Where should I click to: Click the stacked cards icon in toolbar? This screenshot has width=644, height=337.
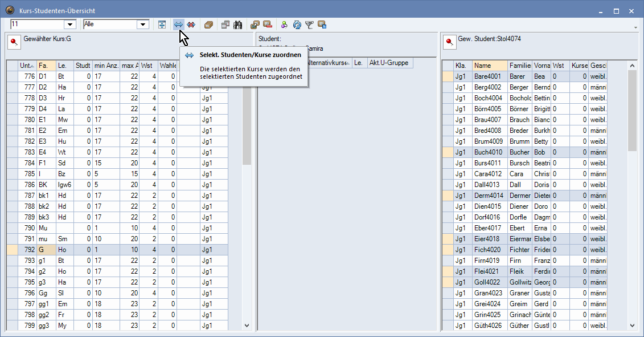pyautogui.click(x=208, y=25)
